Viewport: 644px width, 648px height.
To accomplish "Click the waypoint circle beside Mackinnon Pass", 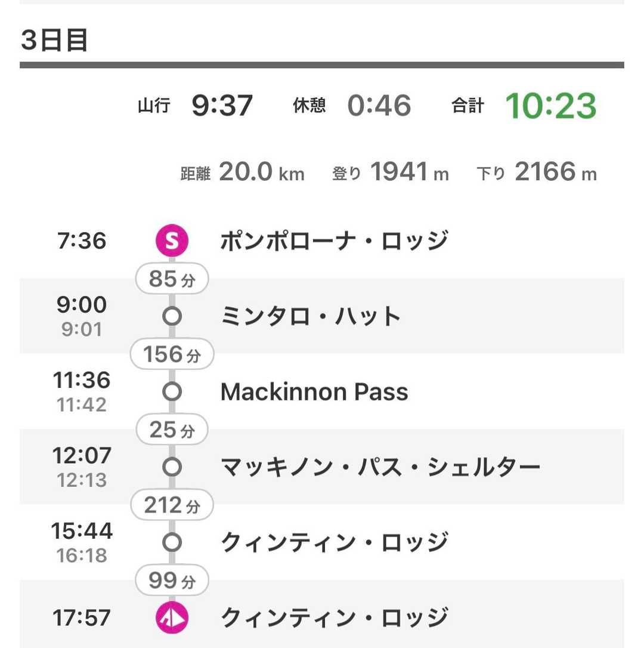I will pyautogui.click(x=172, y=391).
